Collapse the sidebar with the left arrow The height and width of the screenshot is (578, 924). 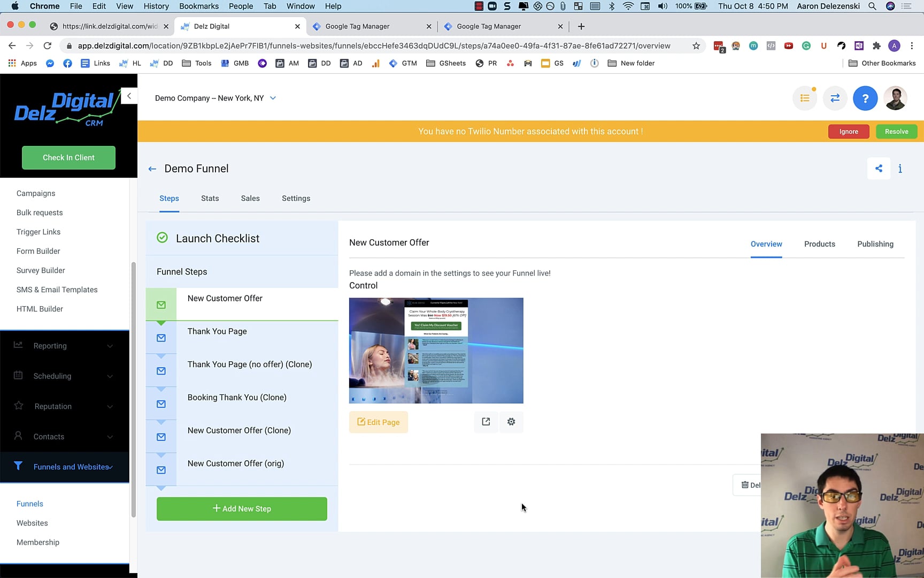pos(129,96)
